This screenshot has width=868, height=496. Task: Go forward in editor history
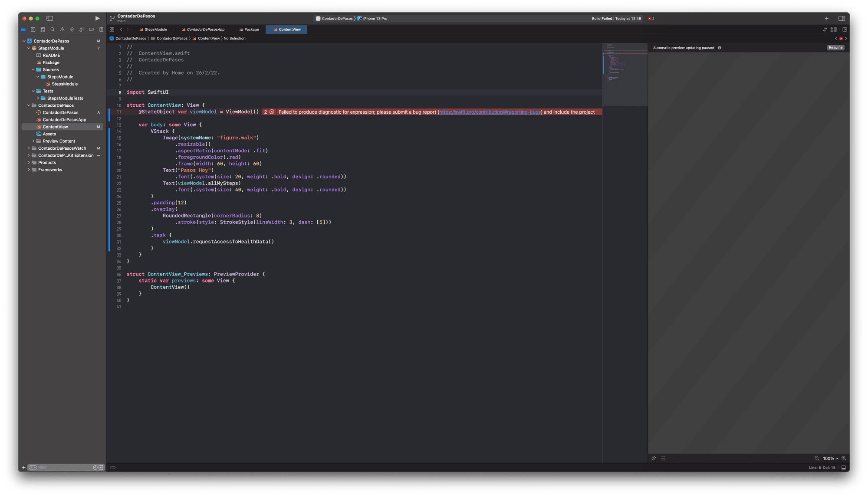[128, 30]
